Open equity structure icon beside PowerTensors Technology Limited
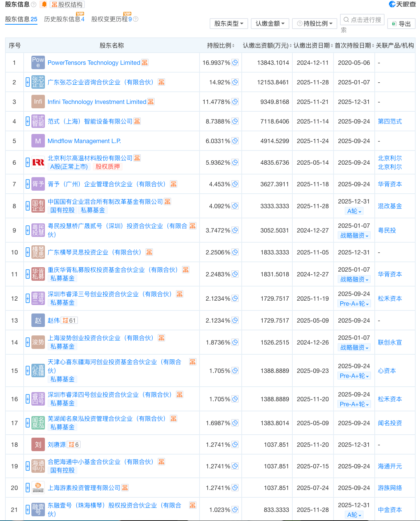 (145, 63)
